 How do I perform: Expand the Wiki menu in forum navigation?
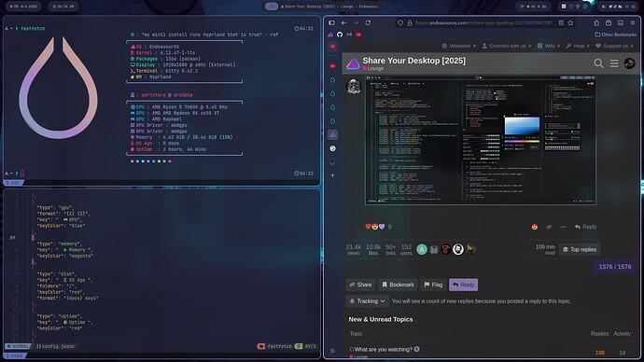[548, 46]
